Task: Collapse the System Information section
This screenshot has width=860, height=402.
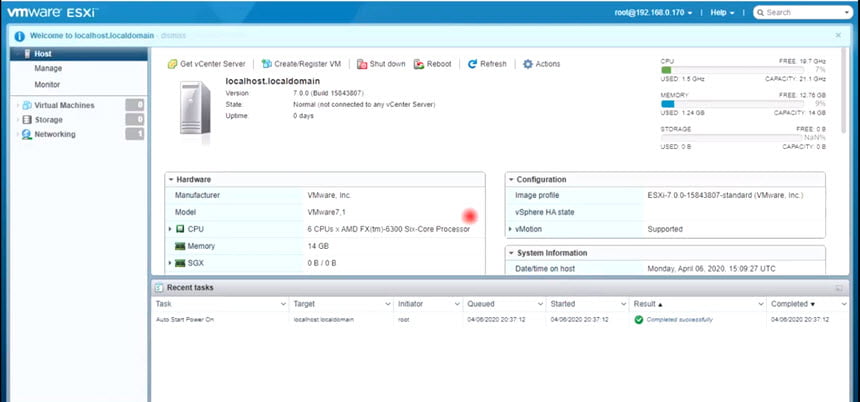Action: pos(511,253)
